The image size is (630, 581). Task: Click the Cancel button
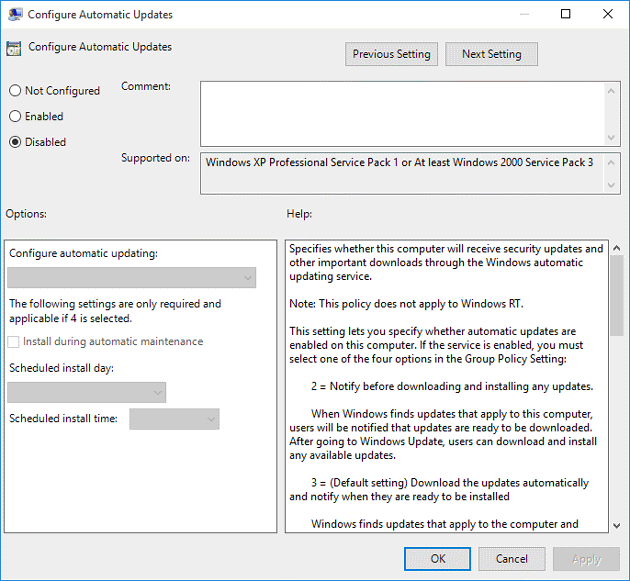click(512, 559)
